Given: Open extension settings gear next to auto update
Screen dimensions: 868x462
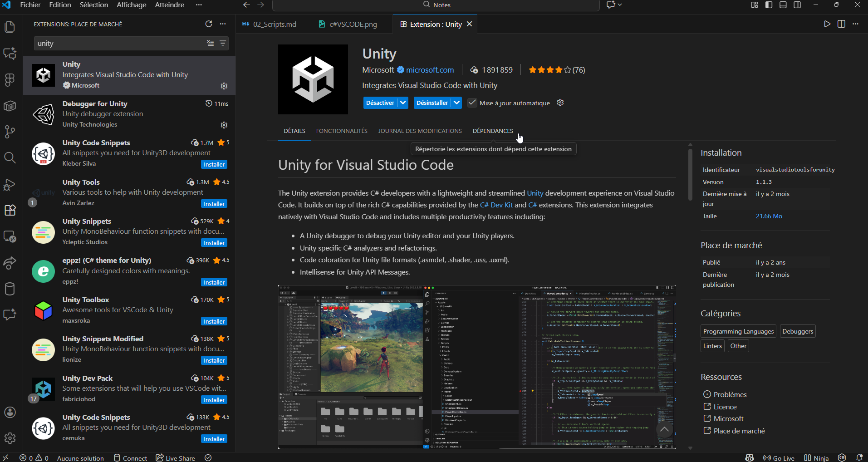Looking at the screenshot, I should pos(560,103).
